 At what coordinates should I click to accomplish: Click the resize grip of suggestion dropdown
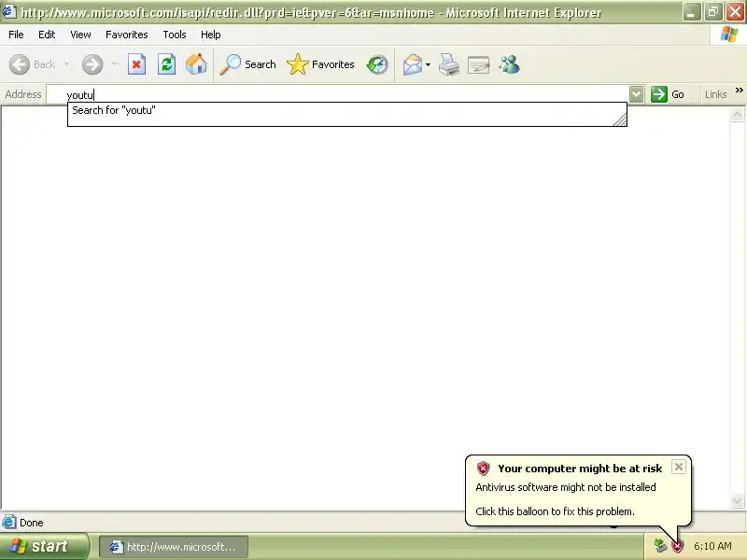tap(620, 120)
